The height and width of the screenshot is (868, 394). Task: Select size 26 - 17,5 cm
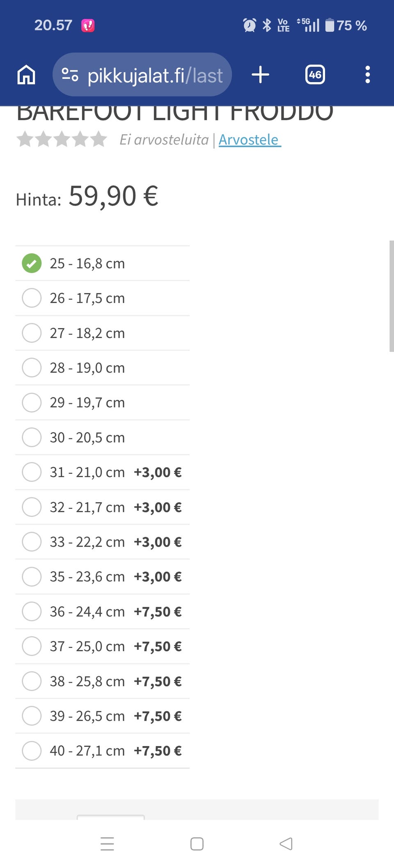(32, 298)
